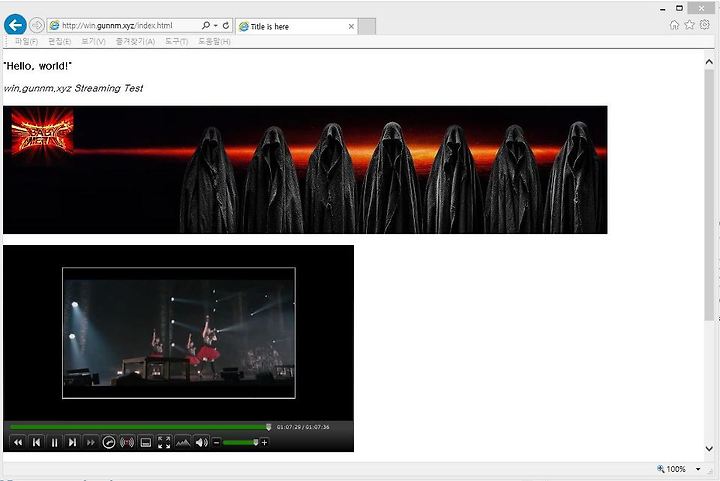720x481 pixels.
Task: Open the 파일(F) menu
Action: coord(26,41)
